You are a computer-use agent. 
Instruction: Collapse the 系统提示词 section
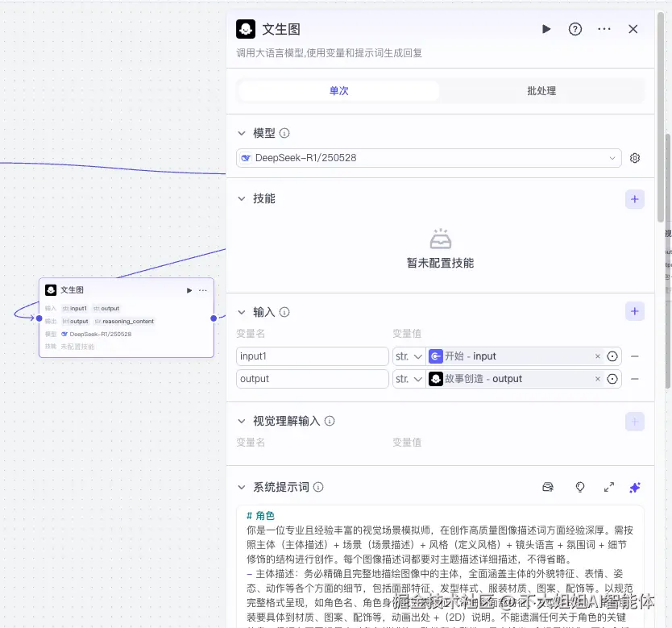click(x=240, y=487)
